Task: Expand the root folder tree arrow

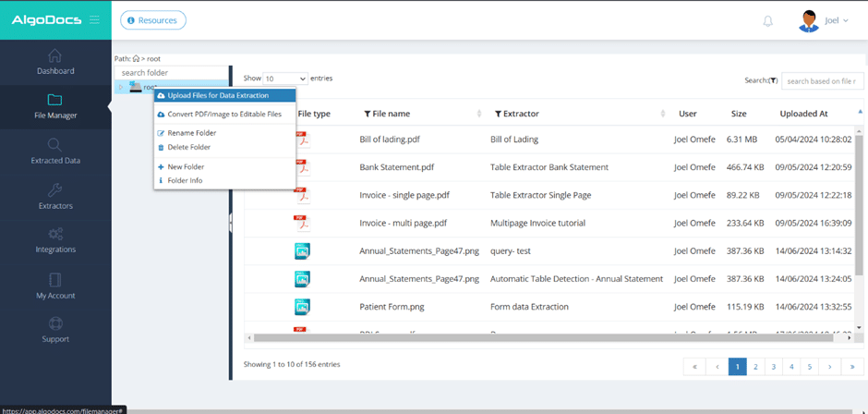Action: click(121, 87)
